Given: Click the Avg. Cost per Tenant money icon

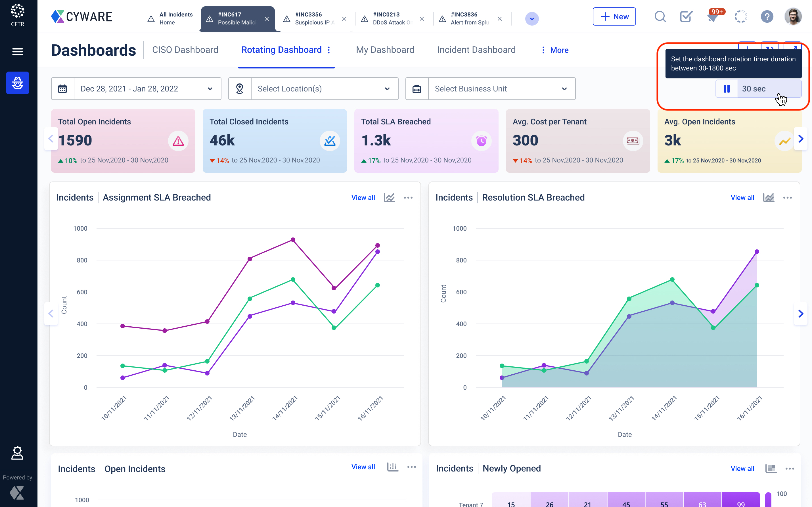Looking at the screenshot, I should coord(633,141).
